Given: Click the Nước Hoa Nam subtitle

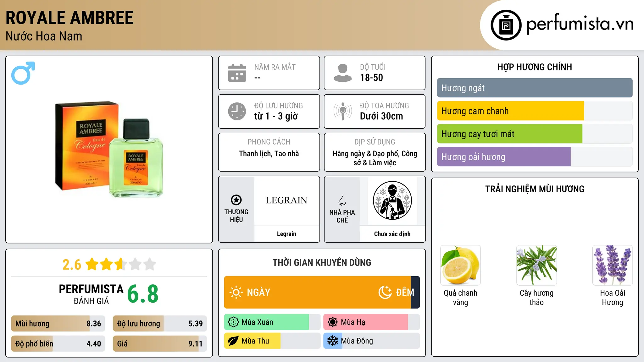Looking at the screenshot, I should pos(44,36).
